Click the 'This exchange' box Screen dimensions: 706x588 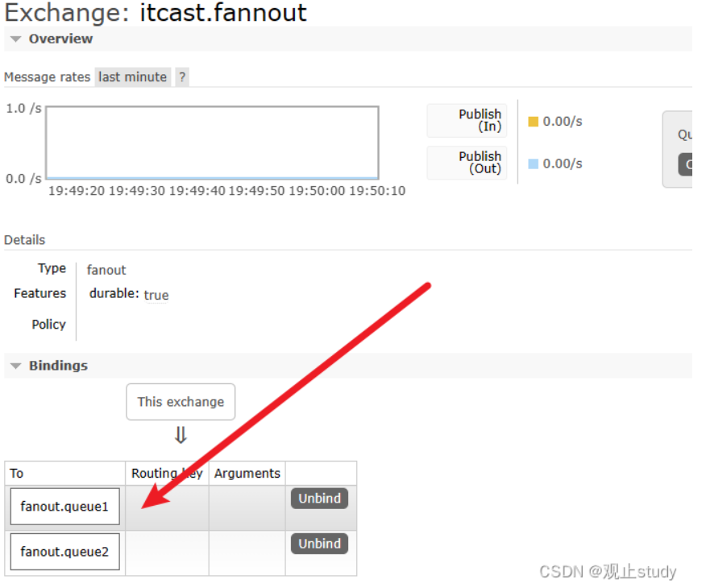[x=181, y=401]
